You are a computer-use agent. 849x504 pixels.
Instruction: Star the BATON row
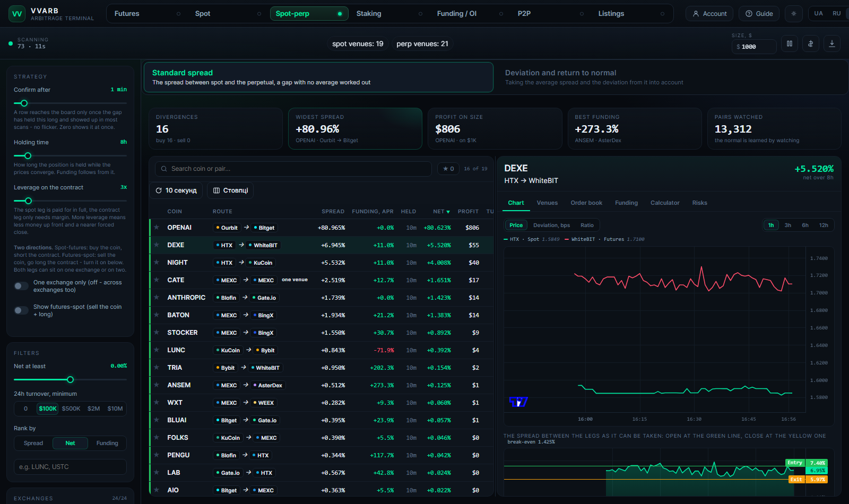157,315
